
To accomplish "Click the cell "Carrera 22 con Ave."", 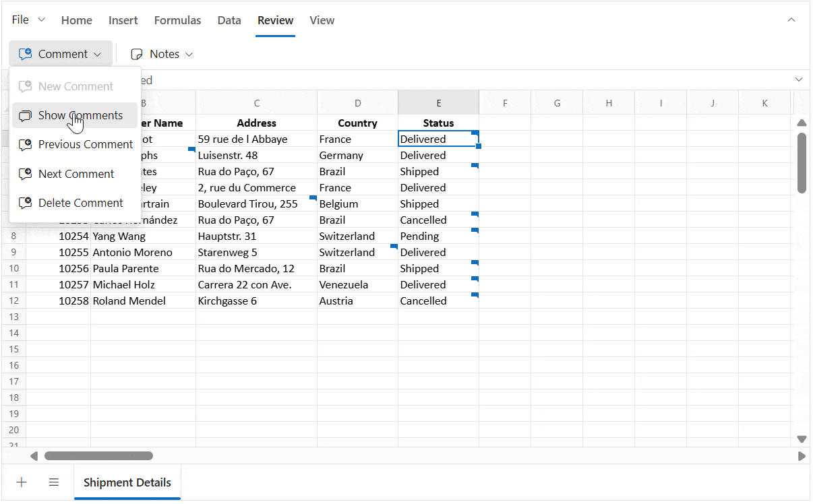I will click(257, 284).
